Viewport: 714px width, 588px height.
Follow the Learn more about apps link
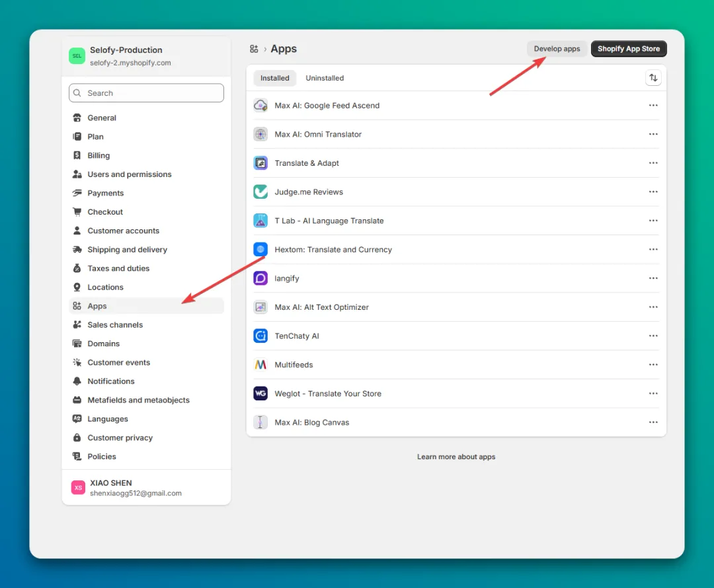tap(456, 457)
